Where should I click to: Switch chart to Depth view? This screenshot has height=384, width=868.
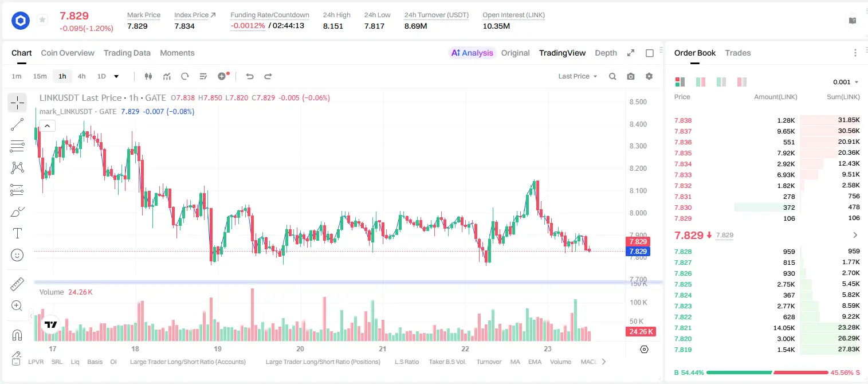point(606,53)
